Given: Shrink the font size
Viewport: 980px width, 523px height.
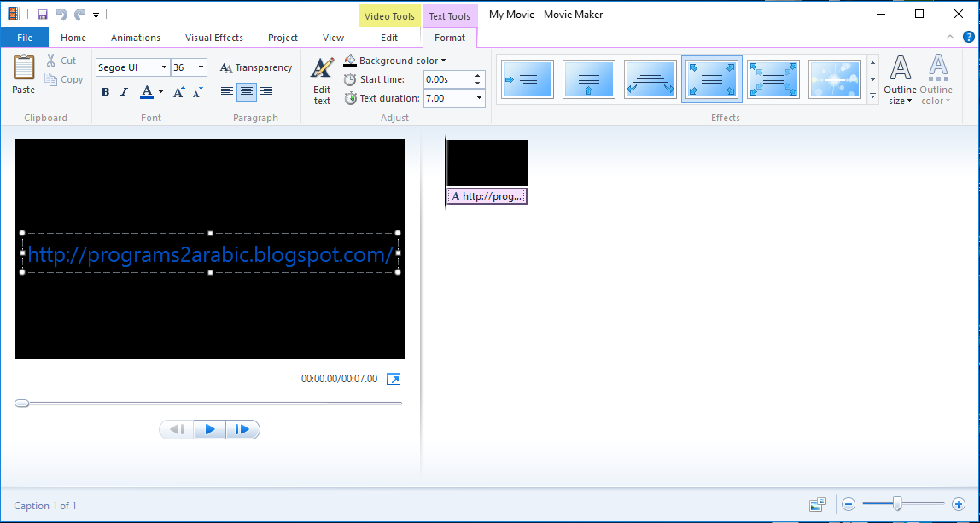Looking at the screenshot, I should click(198, 92).
